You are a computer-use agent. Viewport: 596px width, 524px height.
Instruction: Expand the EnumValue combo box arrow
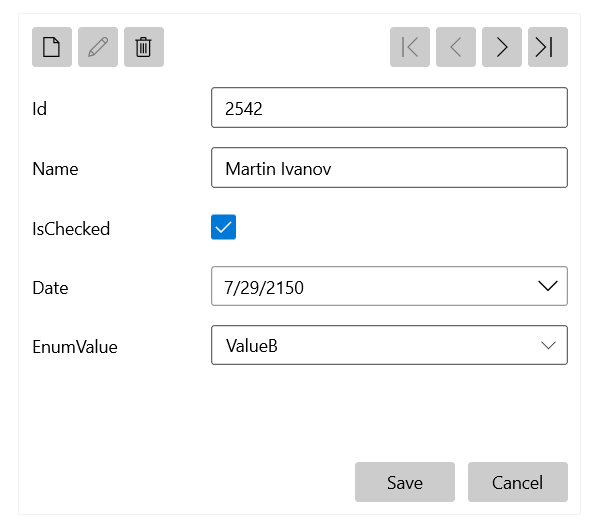(x=548, y=345)
